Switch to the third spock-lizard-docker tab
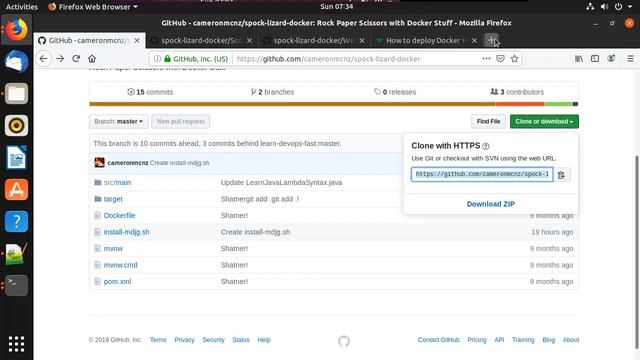Viewport: 640px width, 360px height. coord(314,40)
